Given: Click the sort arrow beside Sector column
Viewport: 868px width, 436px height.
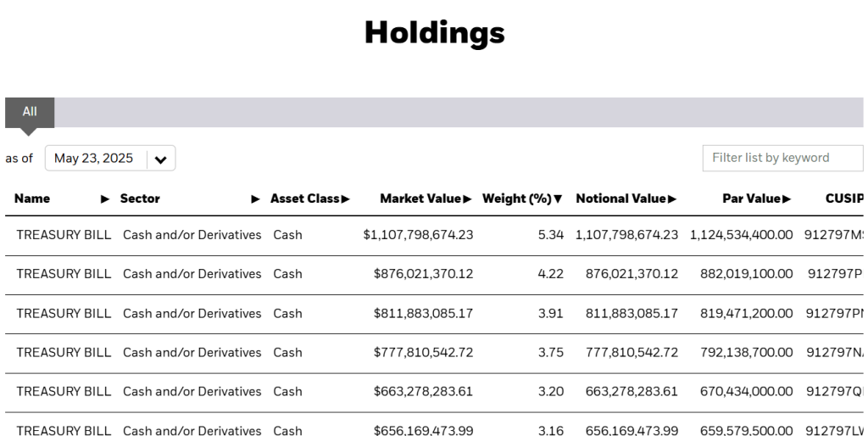Looking at the screenshot, I should (256, 198).
